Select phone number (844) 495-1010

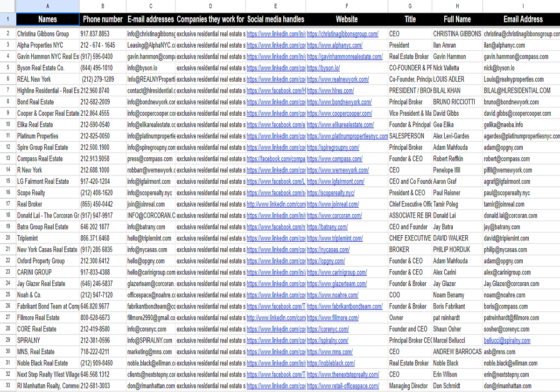coord(103,68)
